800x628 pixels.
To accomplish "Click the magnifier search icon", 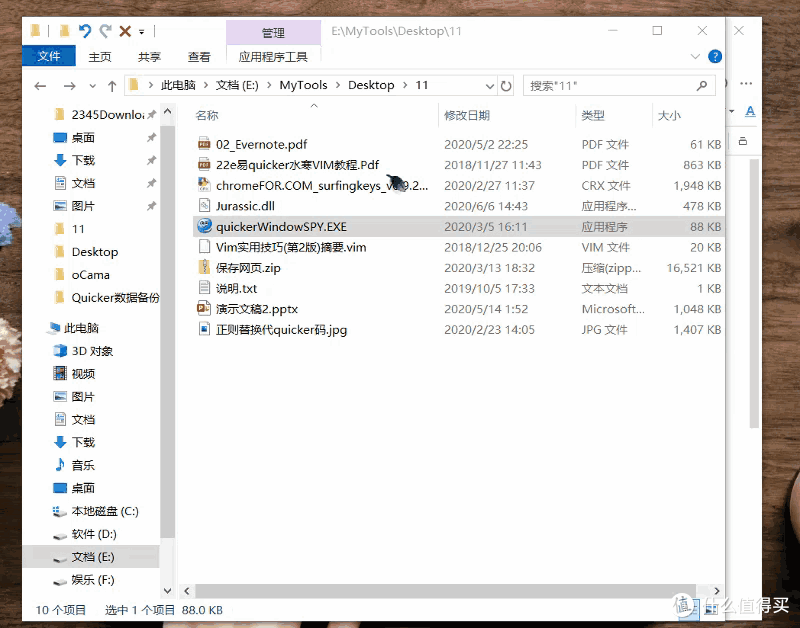I will click(x=702, y=86).
